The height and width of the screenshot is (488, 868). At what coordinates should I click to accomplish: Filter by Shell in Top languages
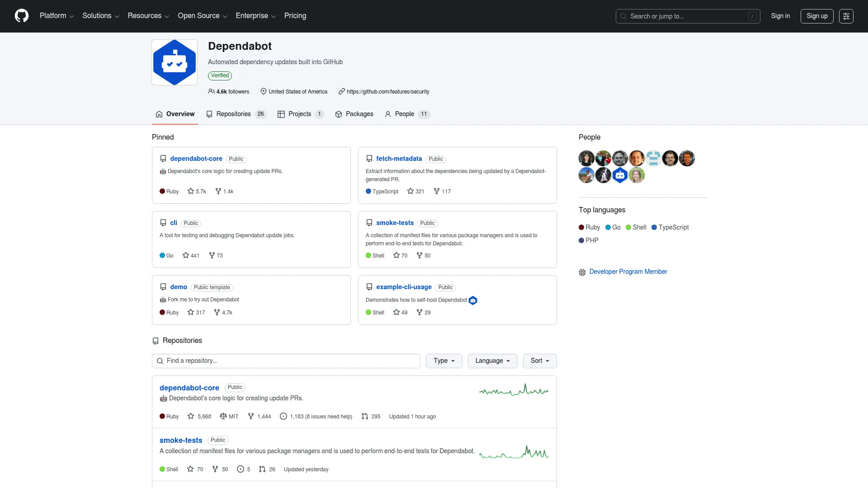tap(636, 227)
